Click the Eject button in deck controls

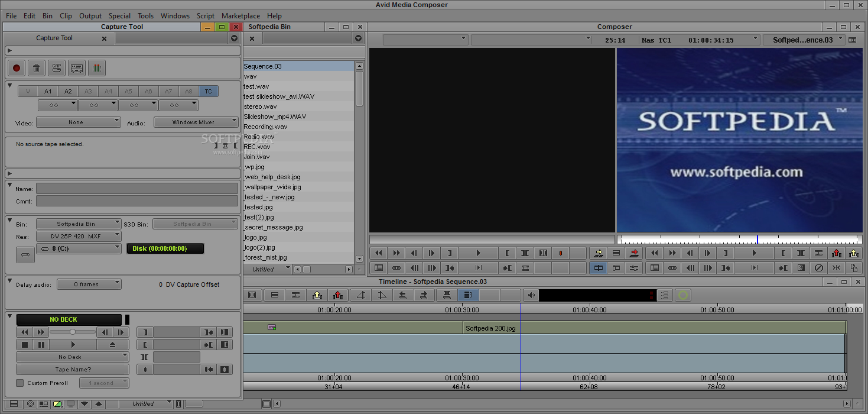tap(113, 344)
